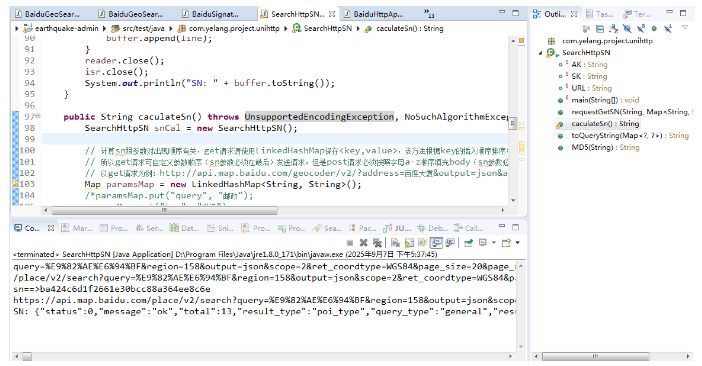Click the editor horizontal scrollbar thumb

(x=164, y=210)
